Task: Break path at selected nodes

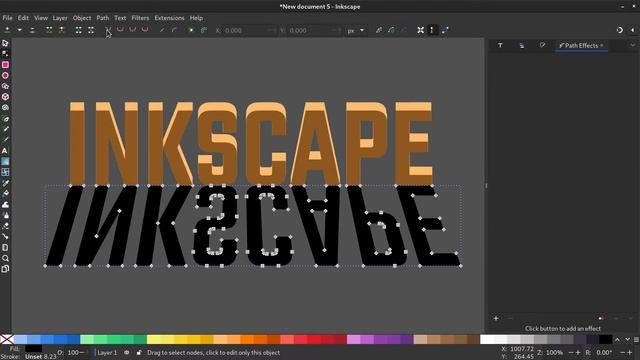Action: [62, 30]
